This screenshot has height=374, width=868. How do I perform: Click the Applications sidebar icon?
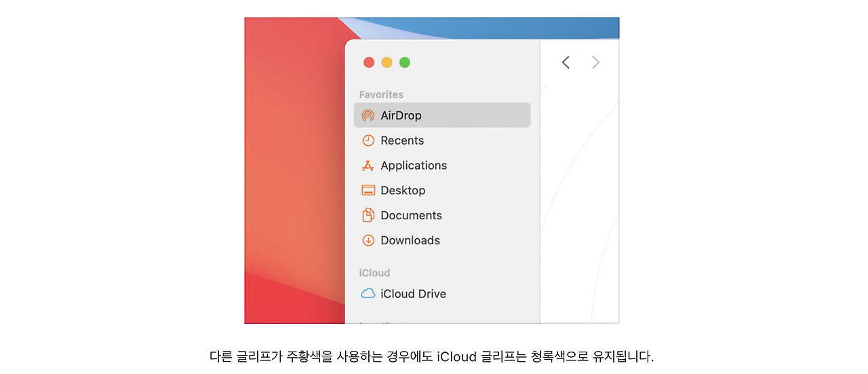coord(368,166)
